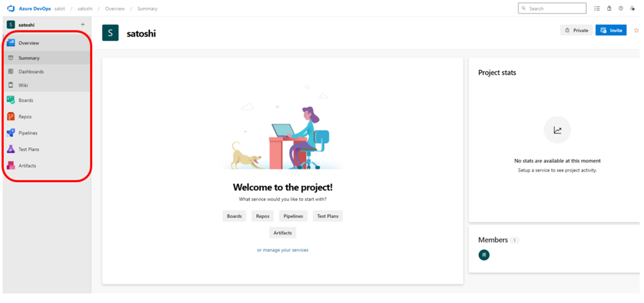644x303 pixels.
Task: Click the Members count badge
Action: pos(514,240)
